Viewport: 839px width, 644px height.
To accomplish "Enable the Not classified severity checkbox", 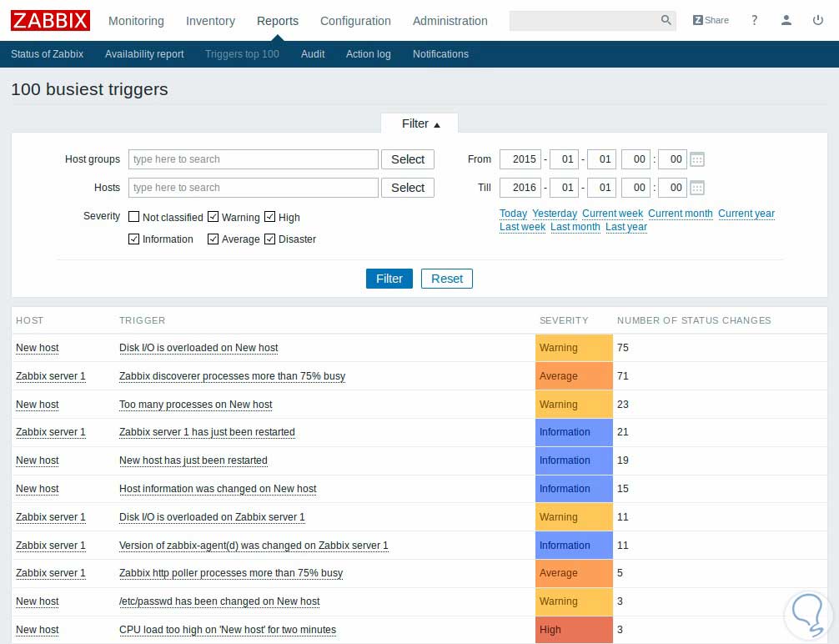I will (x=133, y=216).
